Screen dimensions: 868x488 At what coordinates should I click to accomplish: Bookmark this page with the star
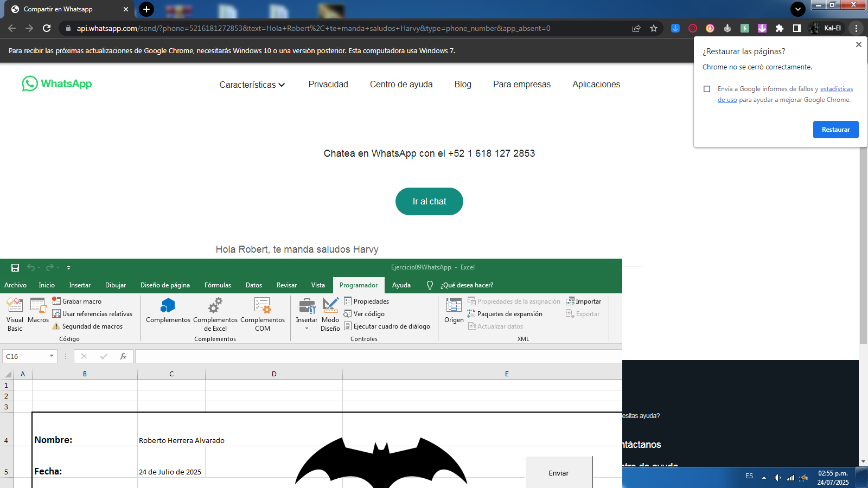tap(654, 28)
